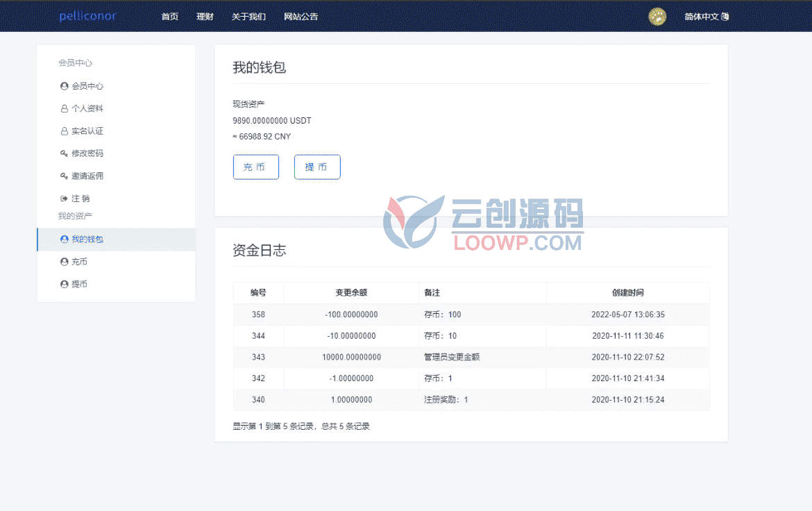Click the 10000.00000000 amount cell
This screenshot has height=511, width=812.
tap(351, 357)
